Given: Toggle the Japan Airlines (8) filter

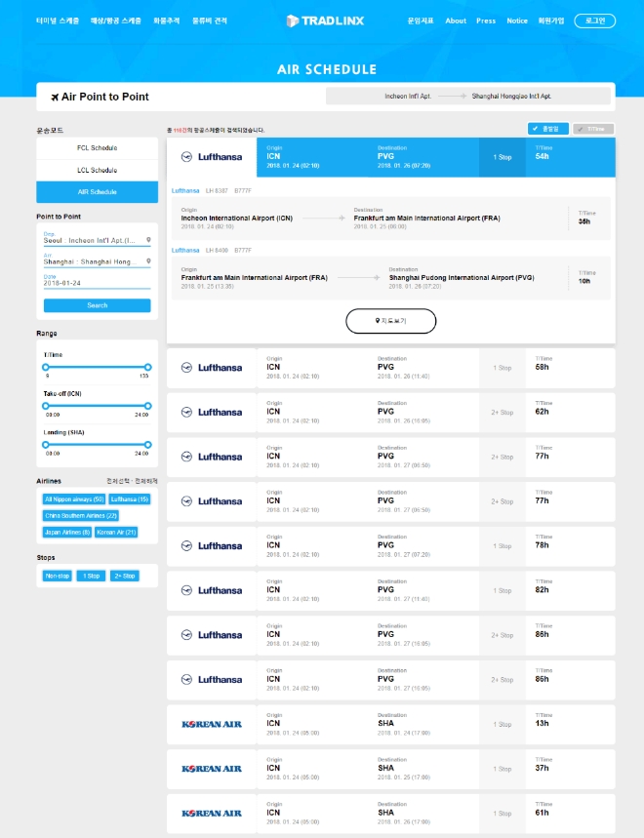Looking at the screenshot, I should click(67, 533).
